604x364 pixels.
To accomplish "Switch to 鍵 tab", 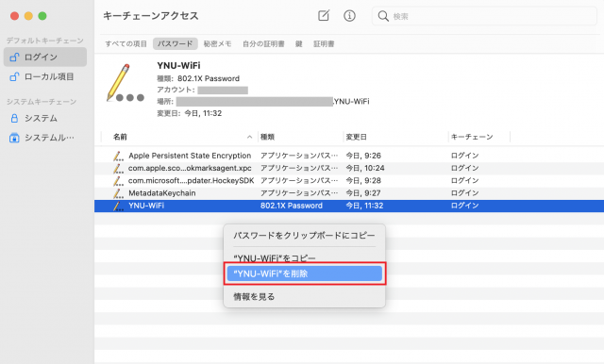I will click(x=299, y=44).
